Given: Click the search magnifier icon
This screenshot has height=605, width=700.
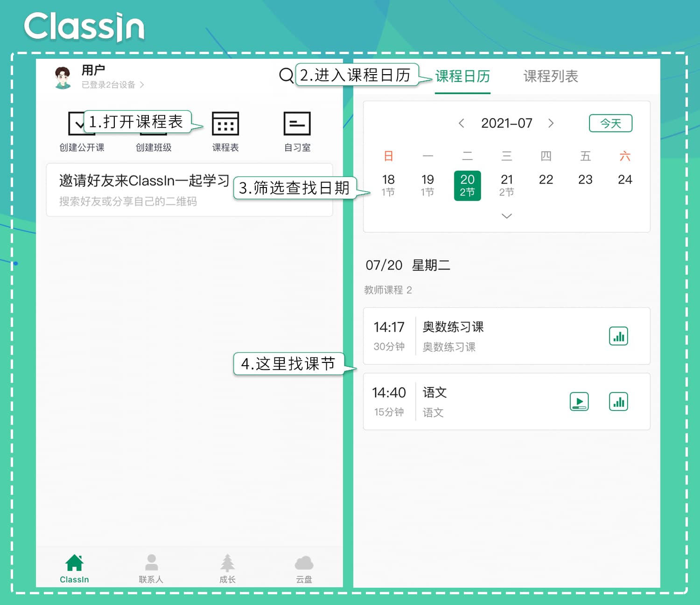Looking at the screenshot, I should [x=286, y=75].
